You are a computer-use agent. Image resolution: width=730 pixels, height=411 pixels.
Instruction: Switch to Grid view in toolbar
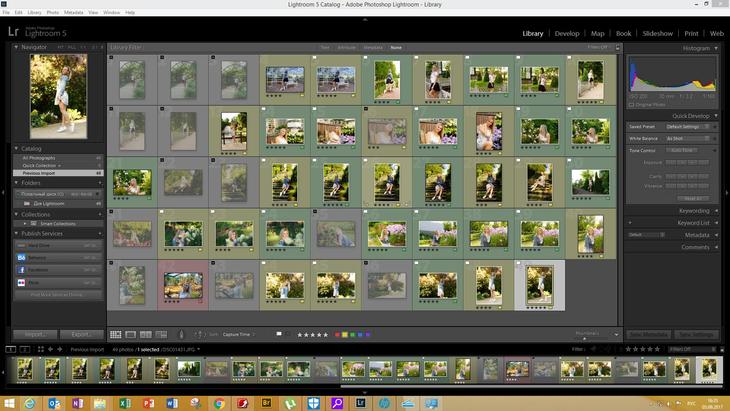pyautogui.click(x=116, y=334)
